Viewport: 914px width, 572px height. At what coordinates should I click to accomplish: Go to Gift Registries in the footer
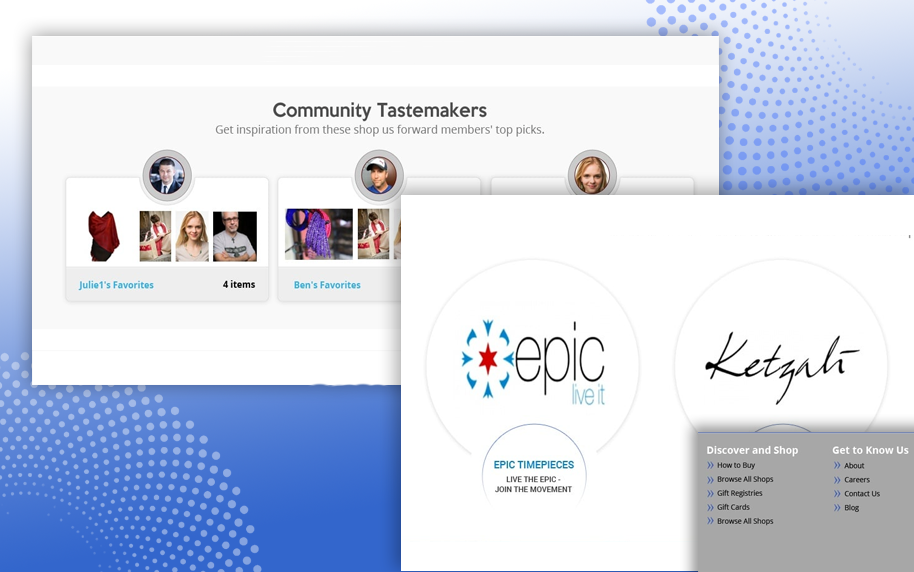pyautogui.click(x=739, y=493)
